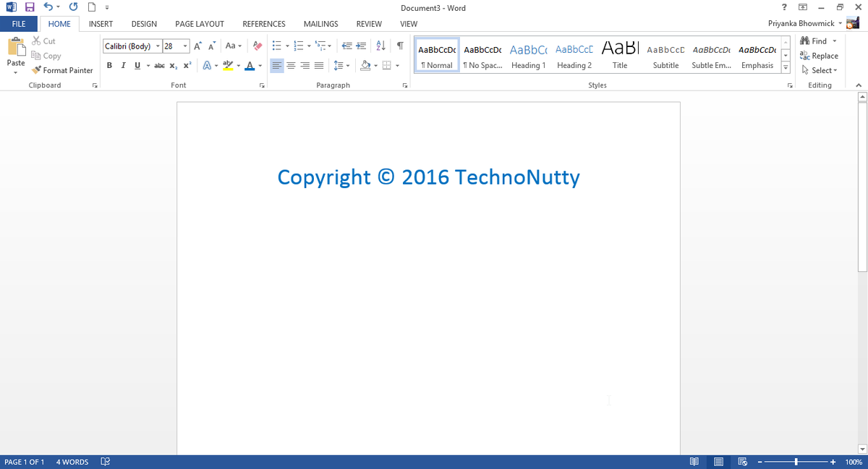Decrease the paragraph indent
This screenshot has width=868, height=469.
click(346, 46)
